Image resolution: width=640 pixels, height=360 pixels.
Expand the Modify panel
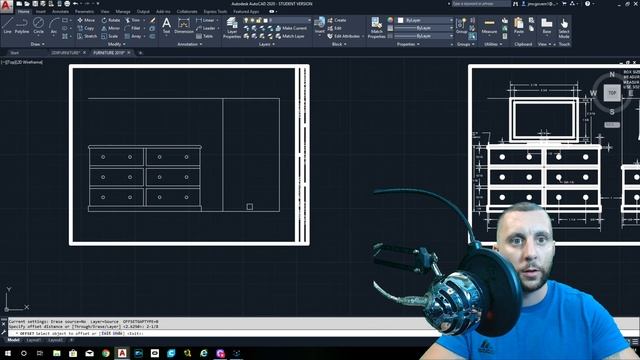116,44
